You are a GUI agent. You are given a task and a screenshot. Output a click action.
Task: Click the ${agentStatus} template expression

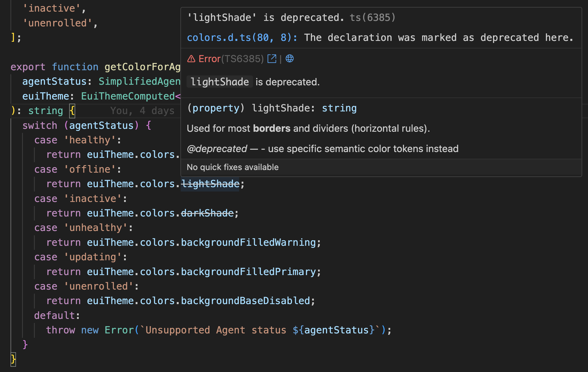tap(334, 330)
